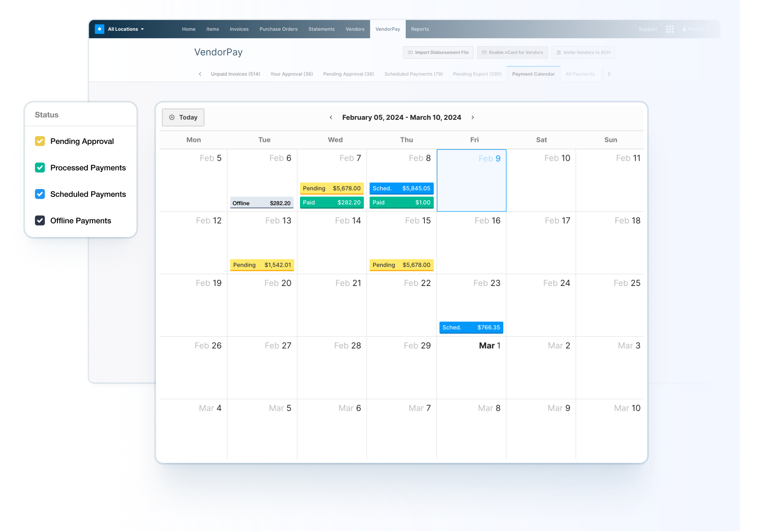
Task: Open the Patrick user menu
Action: 696,29
